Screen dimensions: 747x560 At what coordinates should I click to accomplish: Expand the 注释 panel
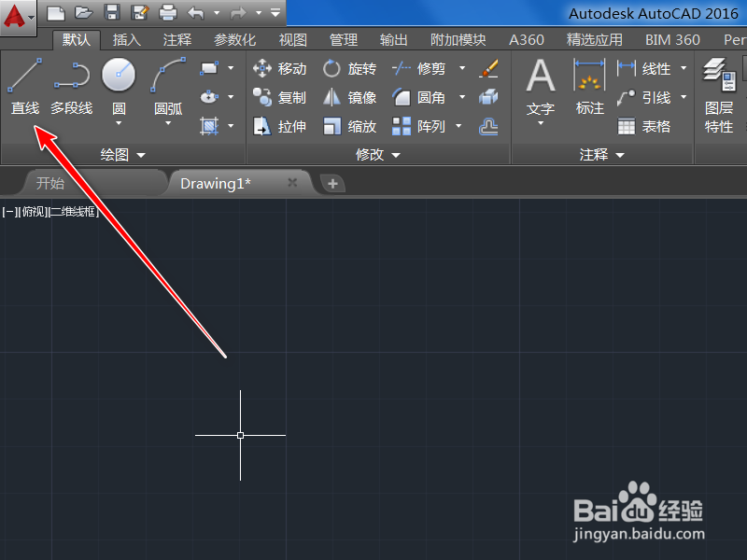[x=601, y=155]
